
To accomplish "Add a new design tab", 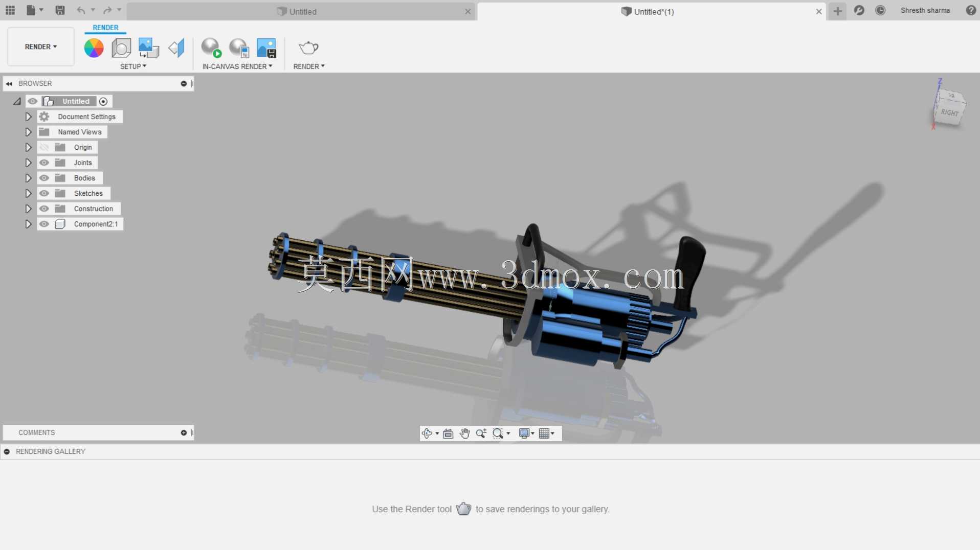I will (837, 11).
